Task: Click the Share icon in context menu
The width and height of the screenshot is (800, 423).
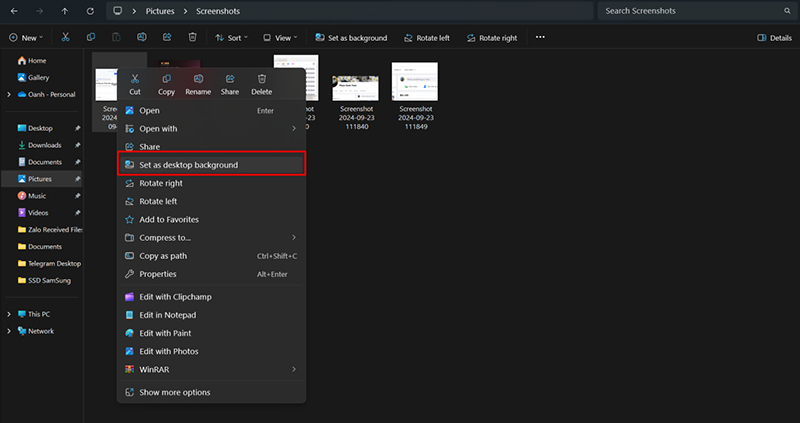Action: [230, 79]
